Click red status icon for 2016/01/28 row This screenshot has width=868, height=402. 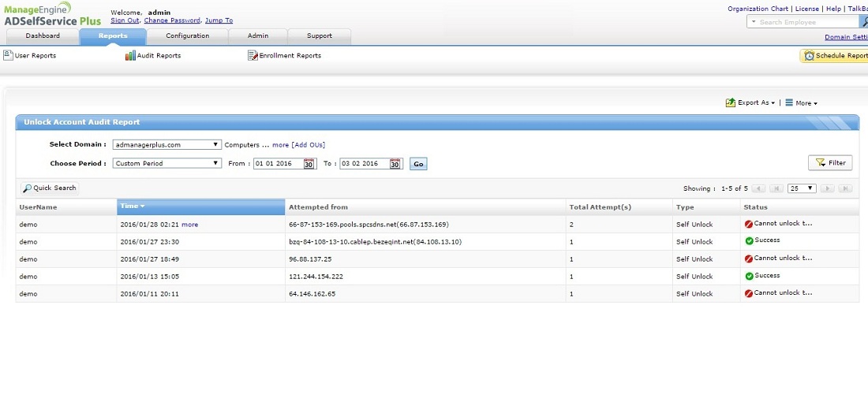pyautogui.click(x=749, y=224)
